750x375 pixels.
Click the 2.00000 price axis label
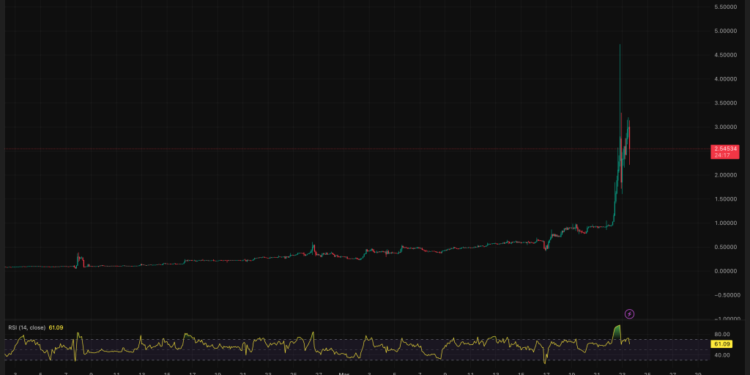pyautogui.click(x=725, y=175)
